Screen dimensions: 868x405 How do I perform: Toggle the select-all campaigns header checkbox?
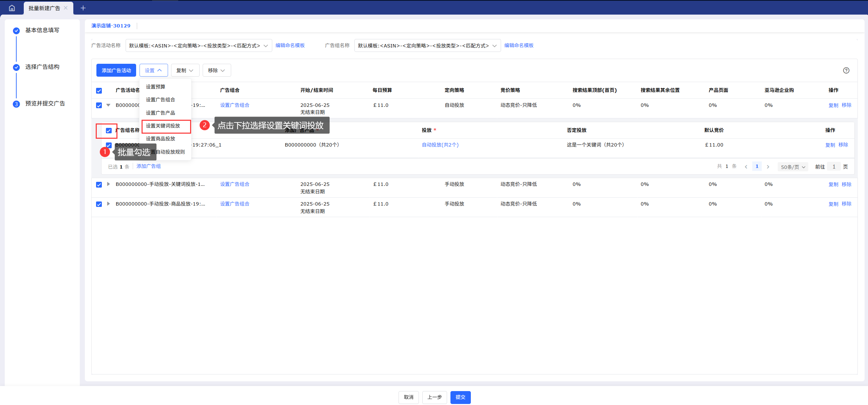(x=99, y=91)
